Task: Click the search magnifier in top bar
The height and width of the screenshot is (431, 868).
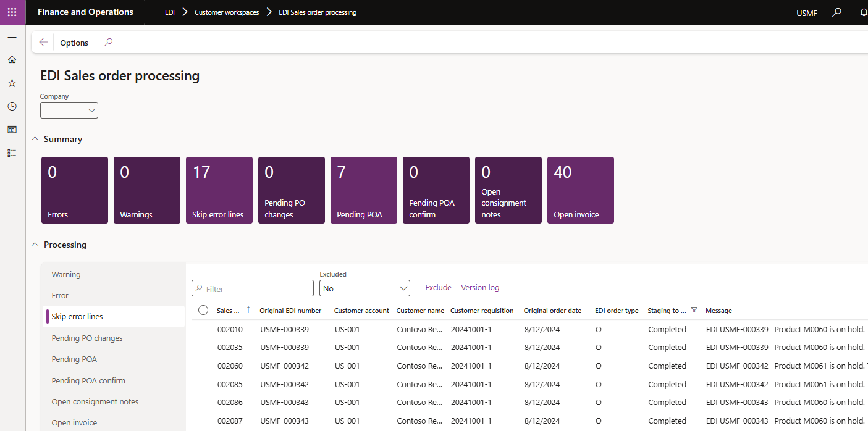Action: point(836,12)
